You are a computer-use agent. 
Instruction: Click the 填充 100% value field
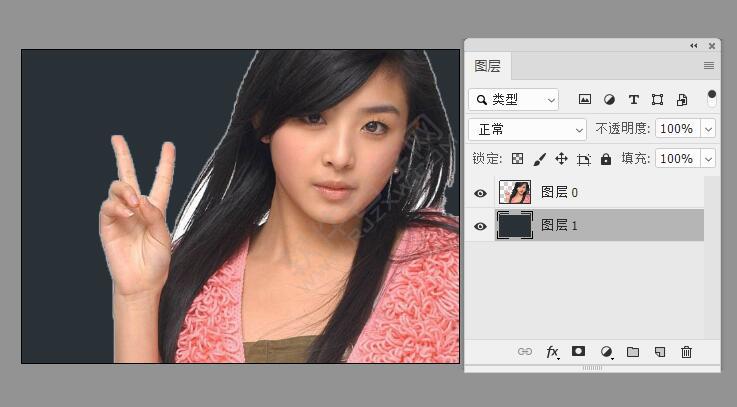677,159
